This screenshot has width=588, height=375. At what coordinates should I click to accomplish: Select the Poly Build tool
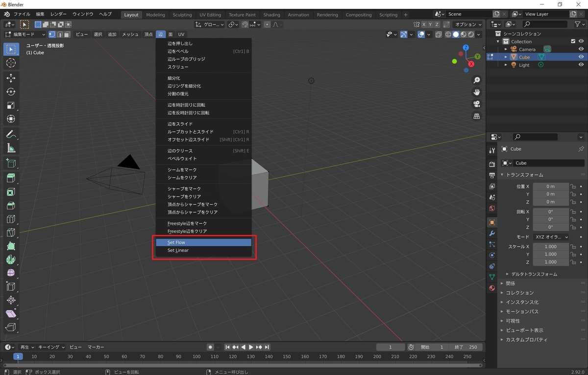coord(11,246)
